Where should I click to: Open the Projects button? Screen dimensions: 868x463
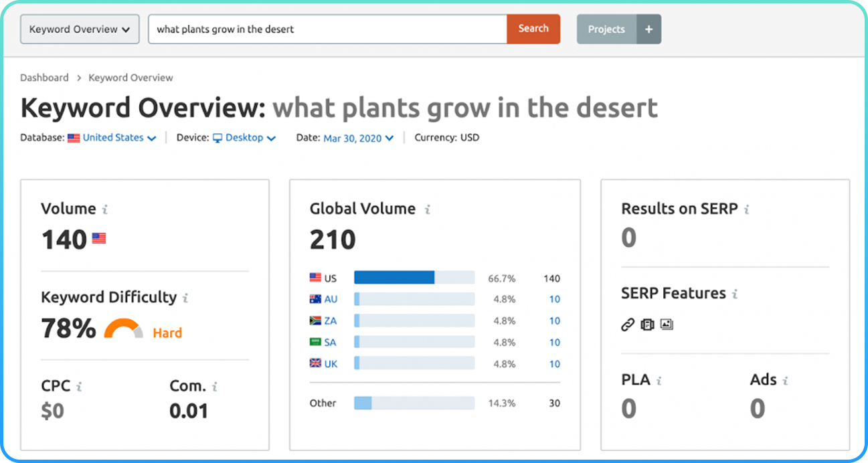pos(606,29)
